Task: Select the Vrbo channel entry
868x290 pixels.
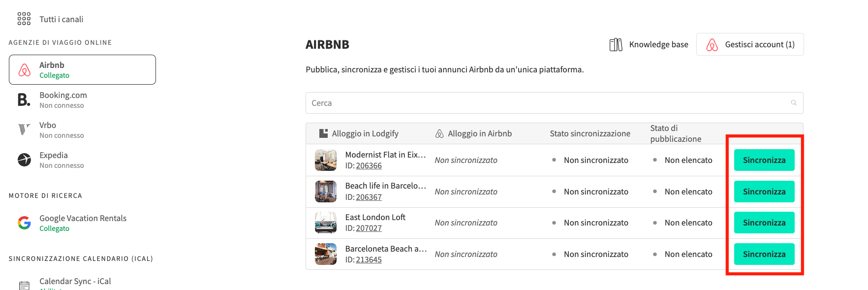Action: (x=82, y=129)
